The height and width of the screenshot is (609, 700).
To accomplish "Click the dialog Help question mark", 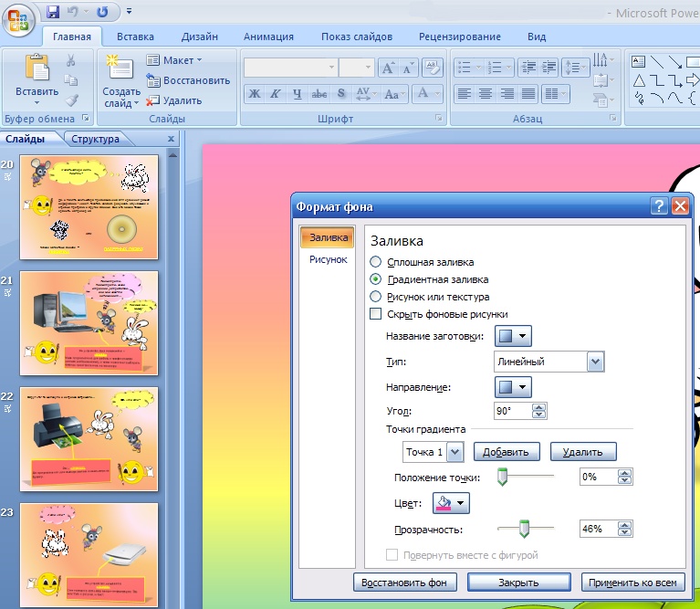I will [x=659, y=206].
